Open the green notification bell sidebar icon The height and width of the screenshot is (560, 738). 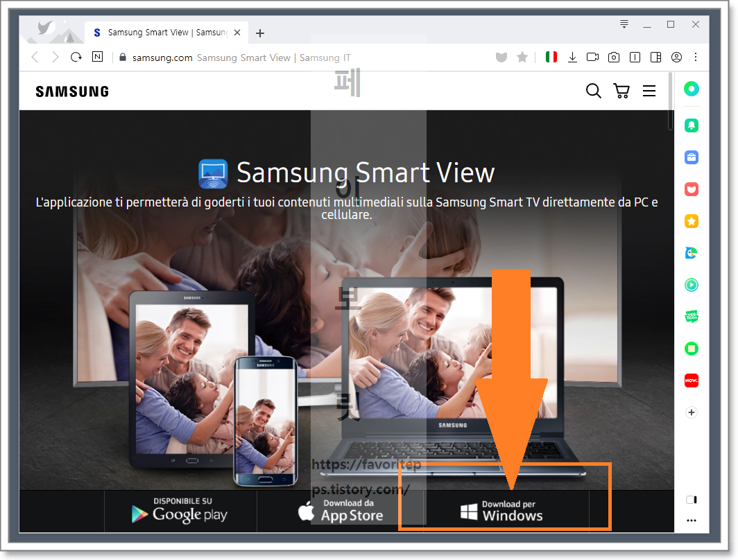point(691,125)
